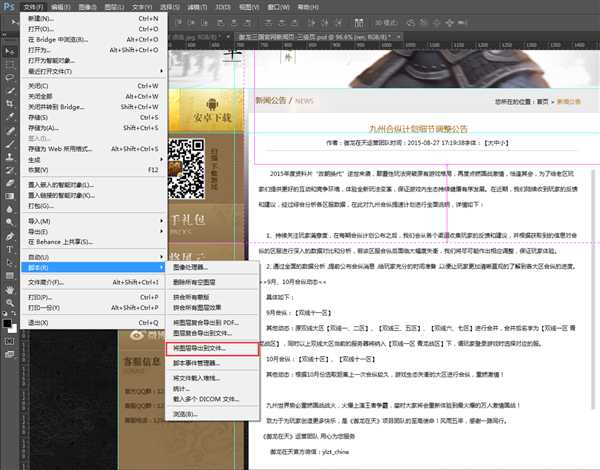
Task: Click the Photoshop Ps logo
Action: (x=8, y=6)
